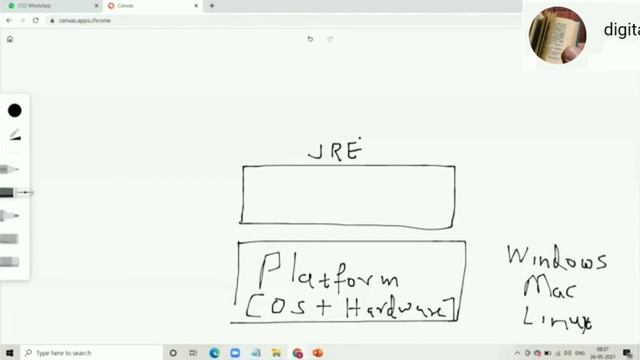The image size is (640, 360).
Task: Open PowerPoint from the taskbar
Action: [318, 353]
